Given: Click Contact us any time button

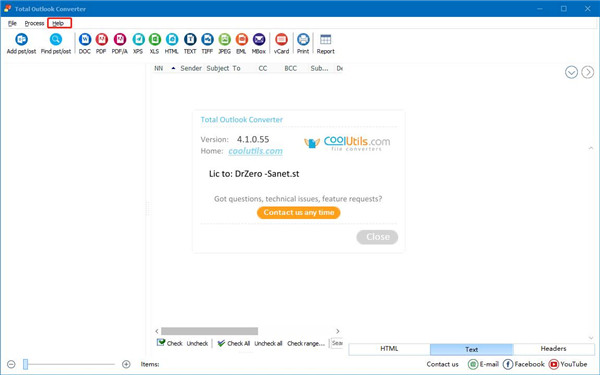Looking at the screenshot, I should pyautogui.click(x=298, y=213).
